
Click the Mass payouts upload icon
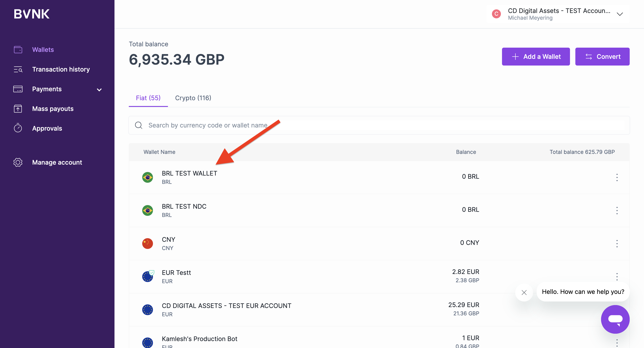pos(18,109)
